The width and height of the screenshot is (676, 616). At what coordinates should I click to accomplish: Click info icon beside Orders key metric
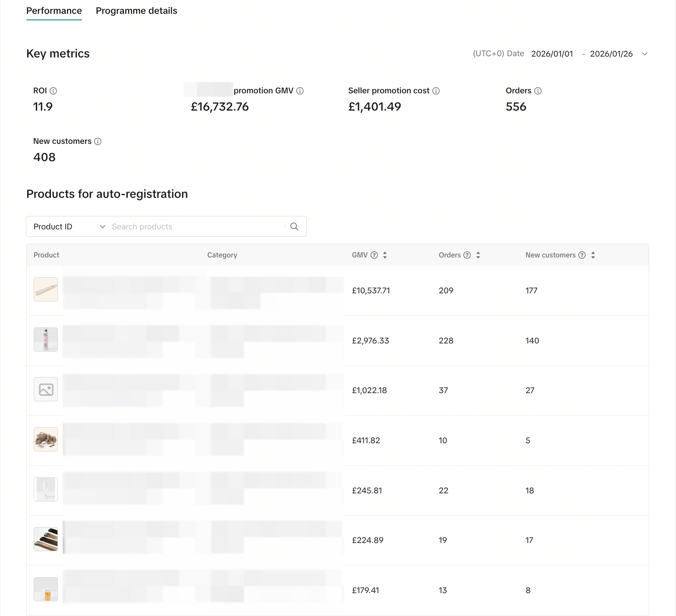(538, 91)
